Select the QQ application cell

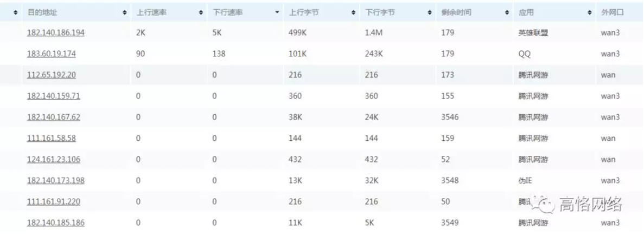(x=524, y=54)
